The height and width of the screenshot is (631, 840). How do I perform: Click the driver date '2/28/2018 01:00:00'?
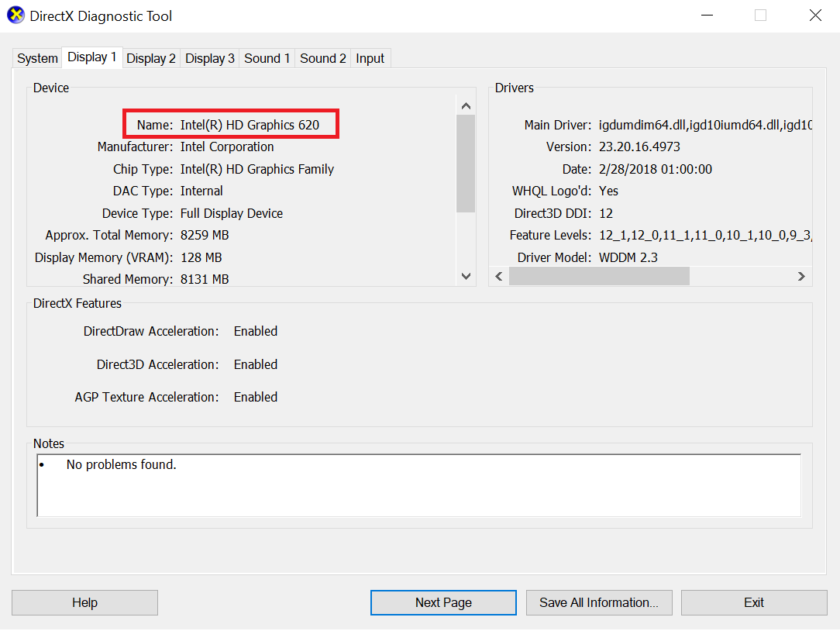pyautogui.click(x=655, y=170)
